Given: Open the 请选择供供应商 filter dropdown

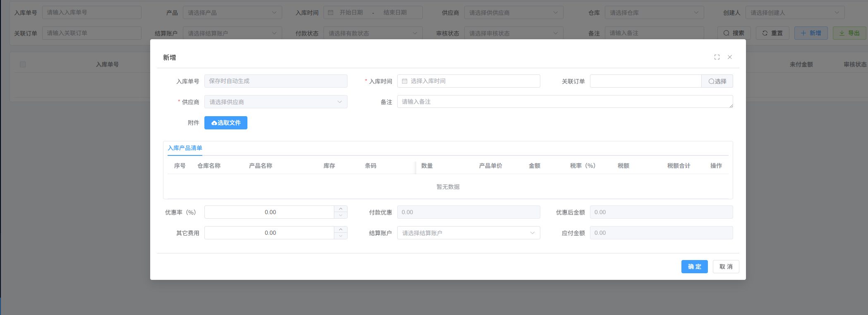Looking at the screenshot, I should 514,12.
